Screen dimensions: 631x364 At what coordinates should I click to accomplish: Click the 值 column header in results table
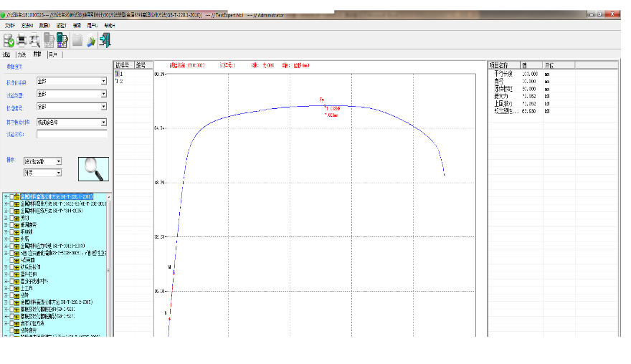[531, 65]
